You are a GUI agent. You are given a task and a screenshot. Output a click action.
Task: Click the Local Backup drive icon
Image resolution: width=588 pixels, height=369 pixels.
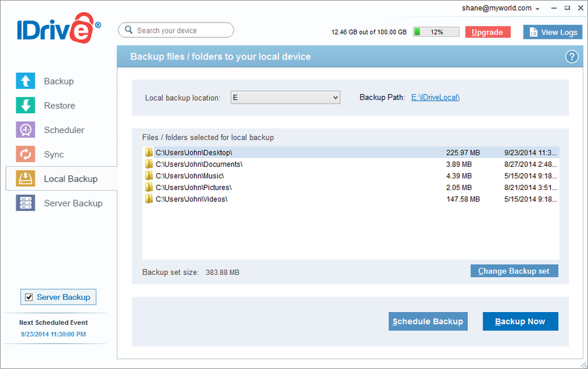[x=26, y=178]
